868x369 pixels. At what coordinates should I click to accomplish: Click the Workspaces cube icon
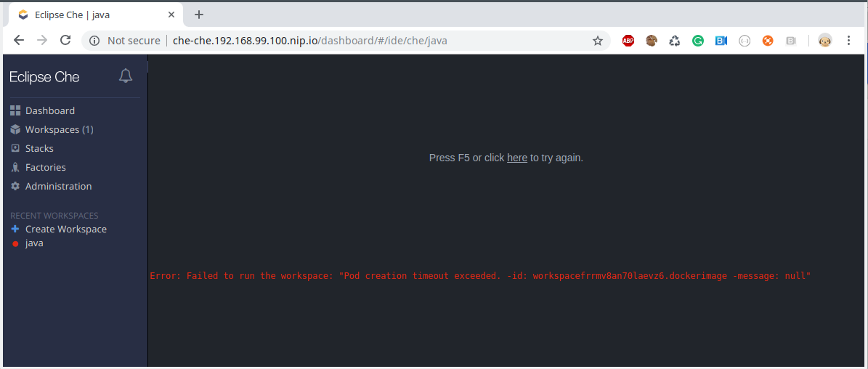(15, 129)
